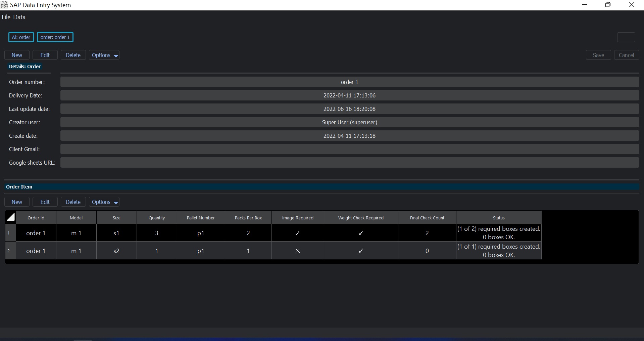Click the 's1' size cell
Screen dimensions: 644x341
click(x=116, y=233)
